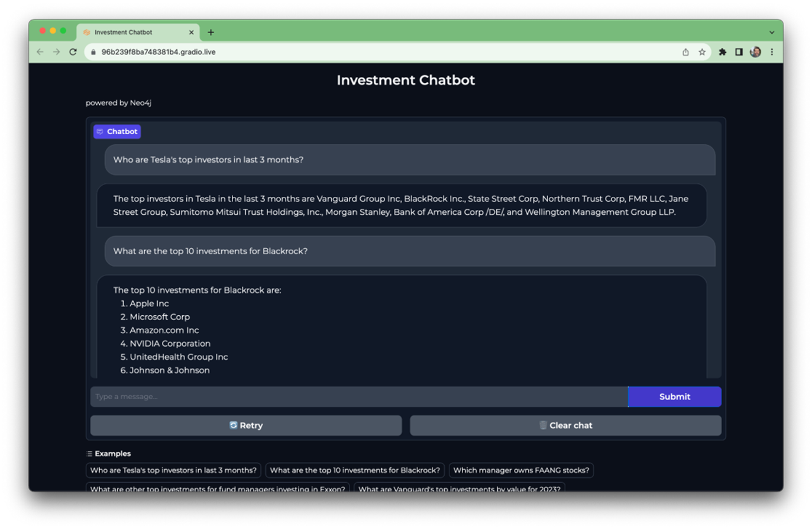The height and width of the screenshot is (530, 812).
Task: Click the lock icon in the address bar
Action: coord(93,52)
